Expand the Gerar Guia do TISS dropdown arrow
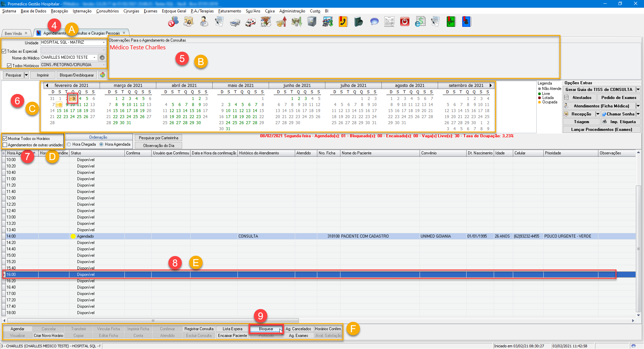The image size is (644, 349). tap(638, 90)
